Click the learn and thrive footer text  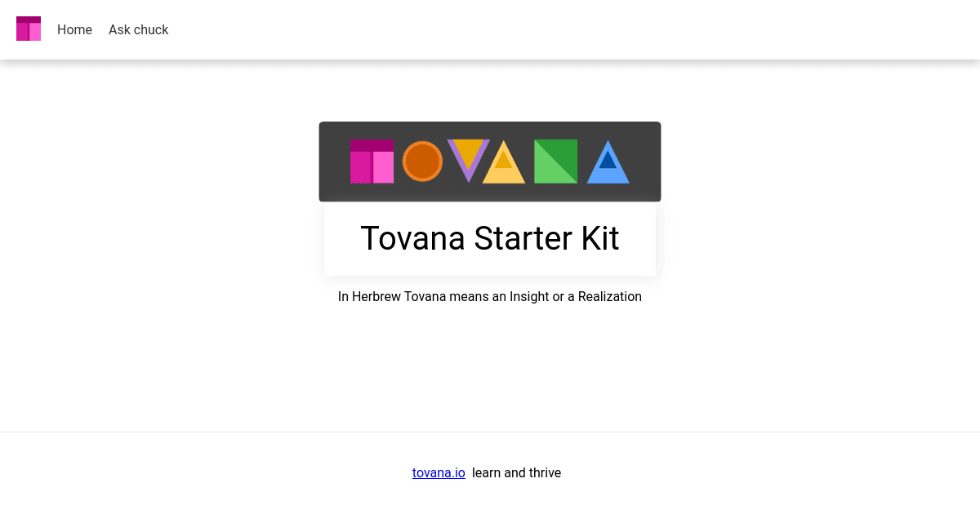tap(516, 472)
